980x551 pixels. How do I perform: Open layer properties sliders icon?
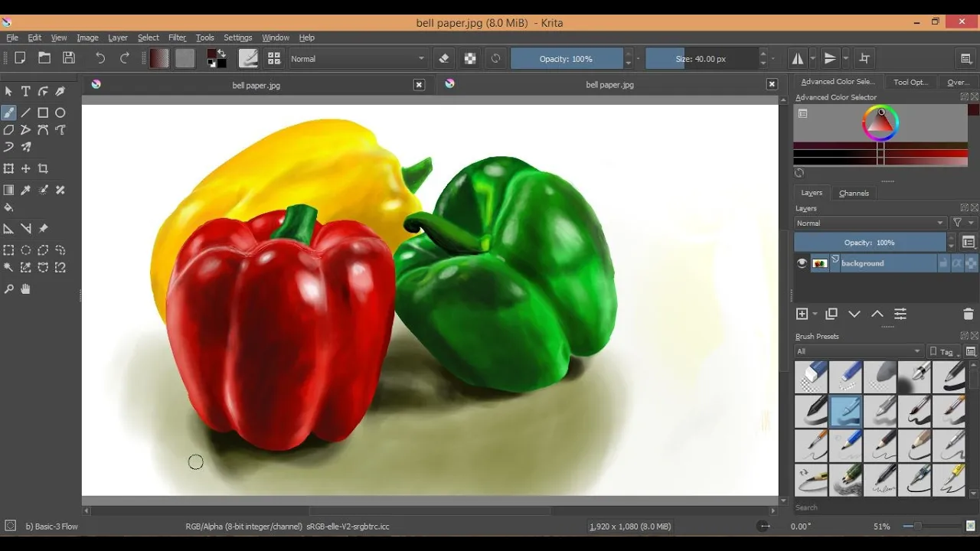click(x=900, y=314)
